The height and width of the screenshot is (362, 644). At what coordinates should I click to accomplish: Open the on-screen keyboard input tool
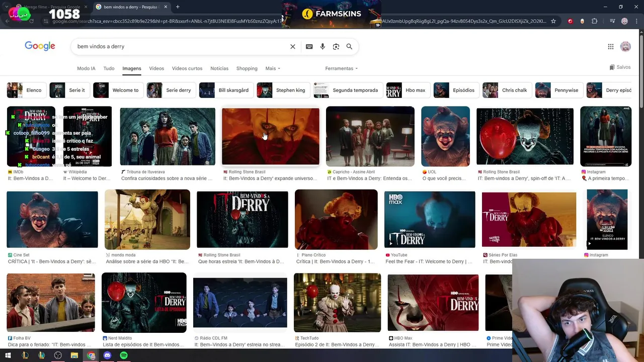309,46
